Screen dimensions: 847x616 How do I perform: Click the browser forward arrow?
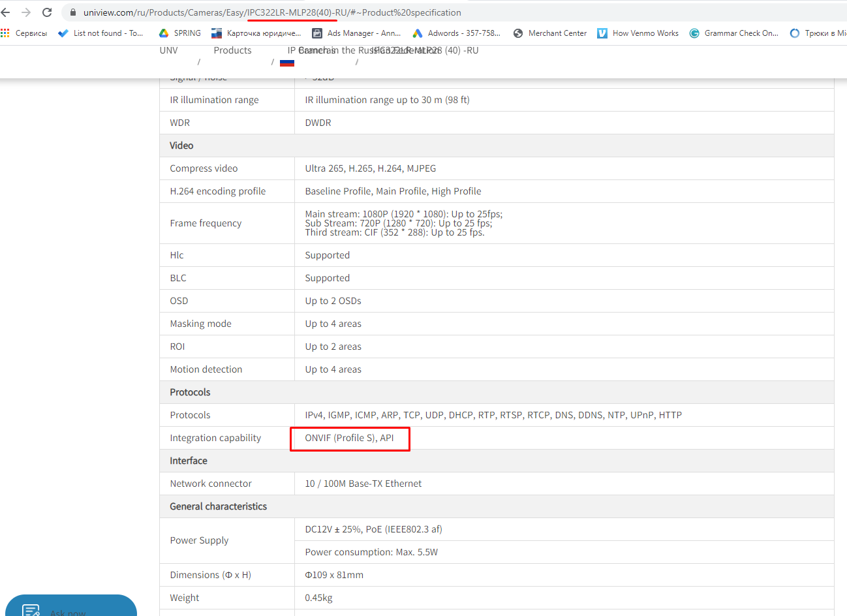(26, 12)
